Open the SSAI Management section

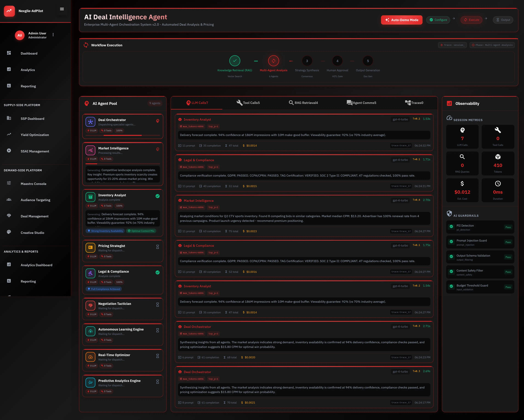(35, 151)
